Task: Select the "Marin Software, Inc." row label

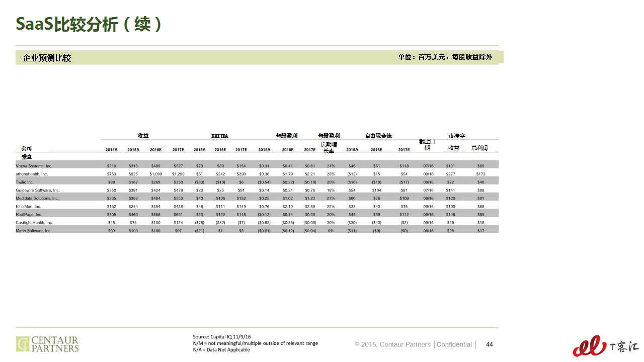Action: tap(34, 230)
